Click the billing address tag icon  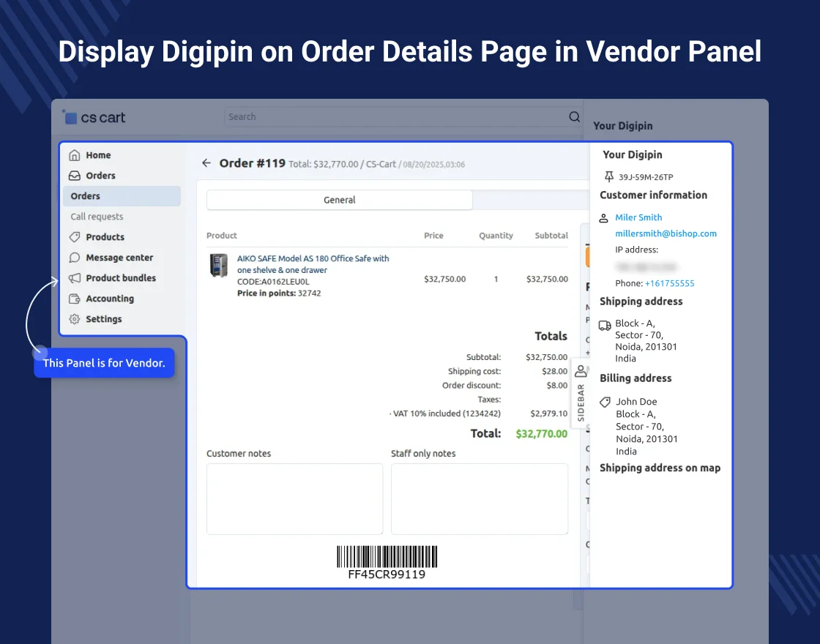tap(605, 402)
